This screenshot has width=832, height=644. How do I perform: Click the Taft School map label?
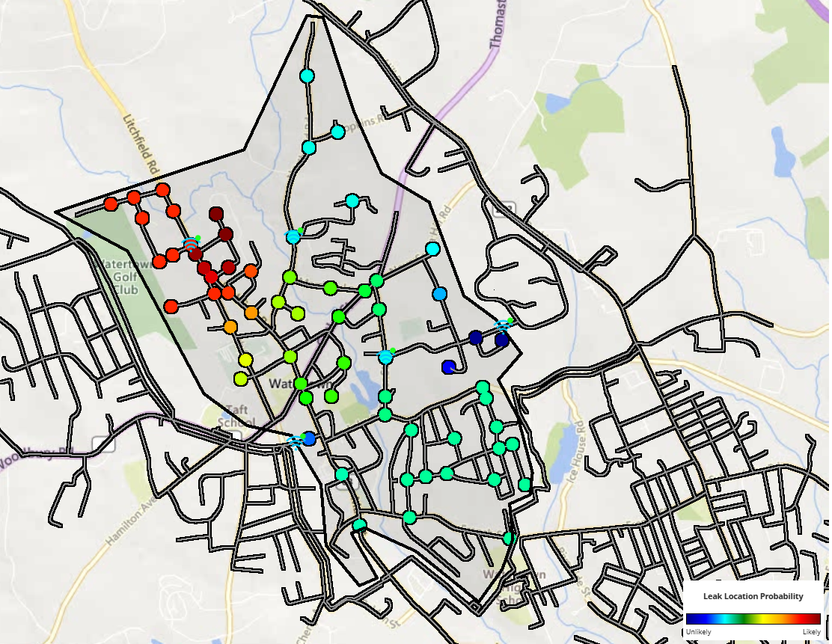pos(236,416)
